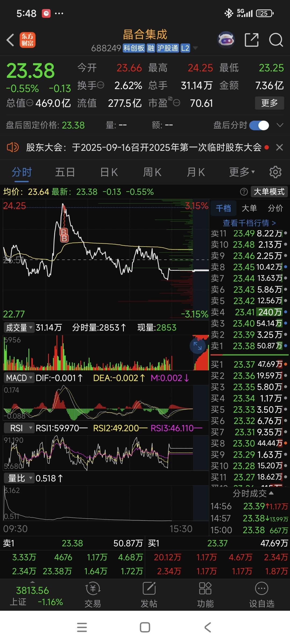This screenshot has height=644, width=290.
Task: Tap the info icon beside 换手
Action: point(101,85)
